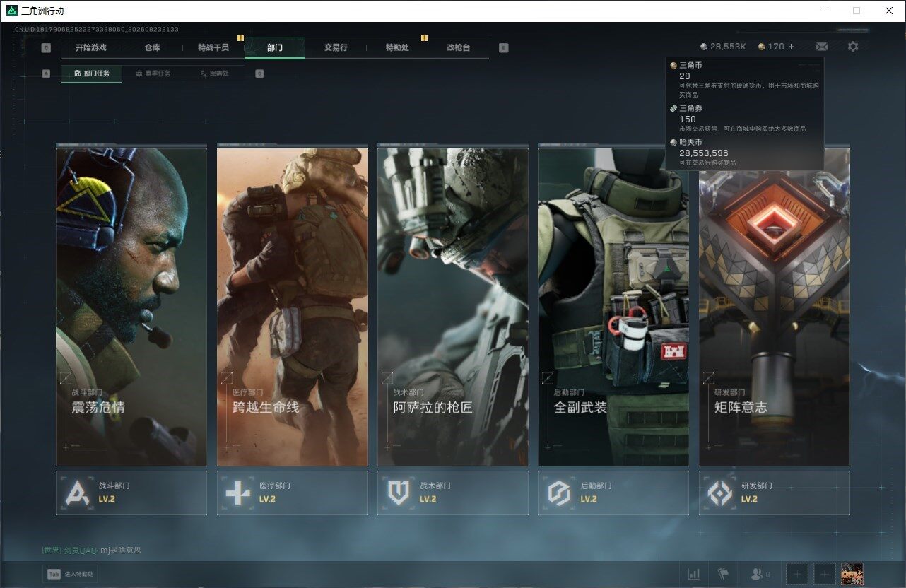Image resolution: width=906 pixels, height=588 pixels.
Task: Click the 后勤部门 hexagon icon
Action: pos(559,493)
